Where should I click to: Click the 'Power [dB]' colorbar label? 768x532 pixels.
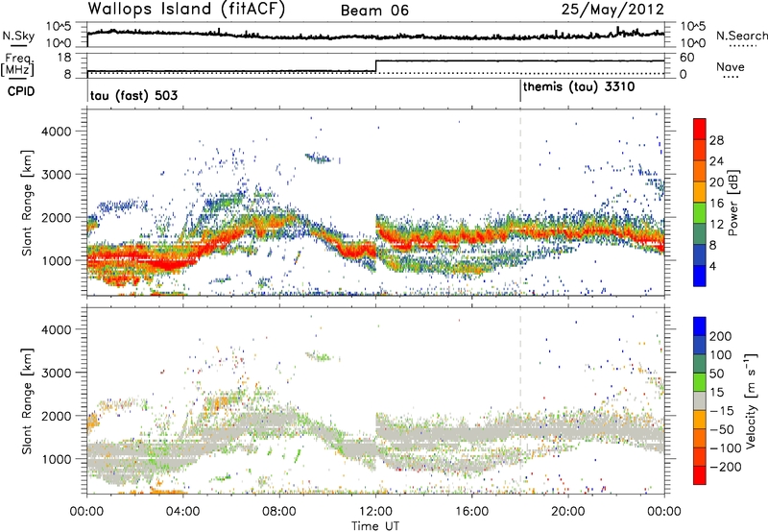click(732, 203)
